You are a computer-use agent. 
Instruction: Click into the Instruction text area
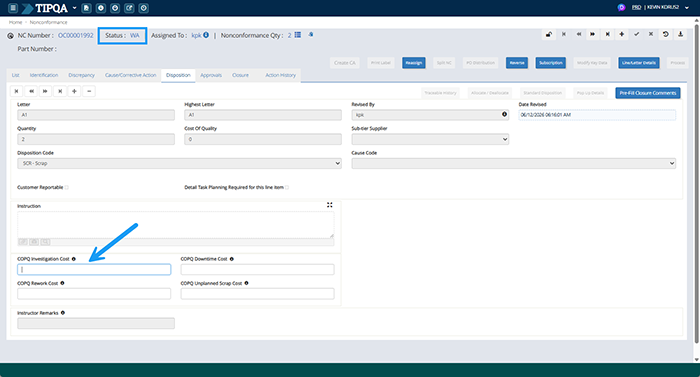pyautogui.click(x=175, y=225)
